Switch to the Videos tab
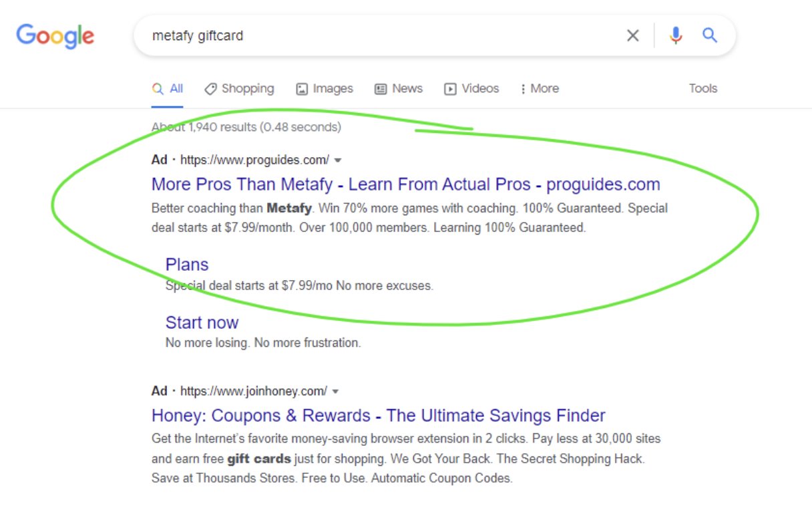This screenshot has height=508, width=812. tap(471, 88)
